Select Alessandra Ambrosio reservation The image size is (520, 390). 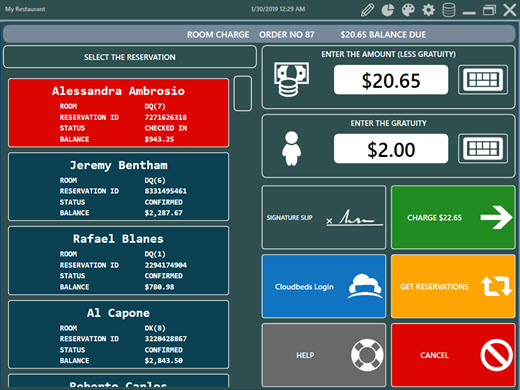point(118,113)
